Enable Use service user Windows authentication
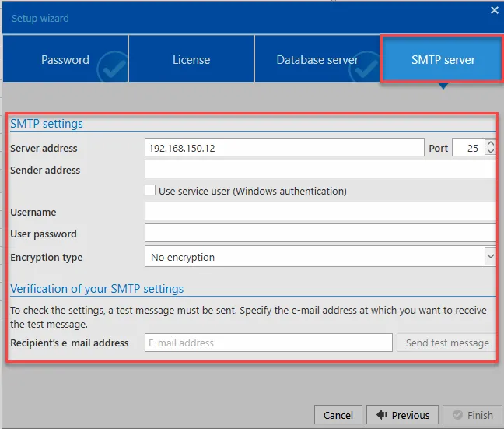Screen dimensions: 504x429 [150, 190]
